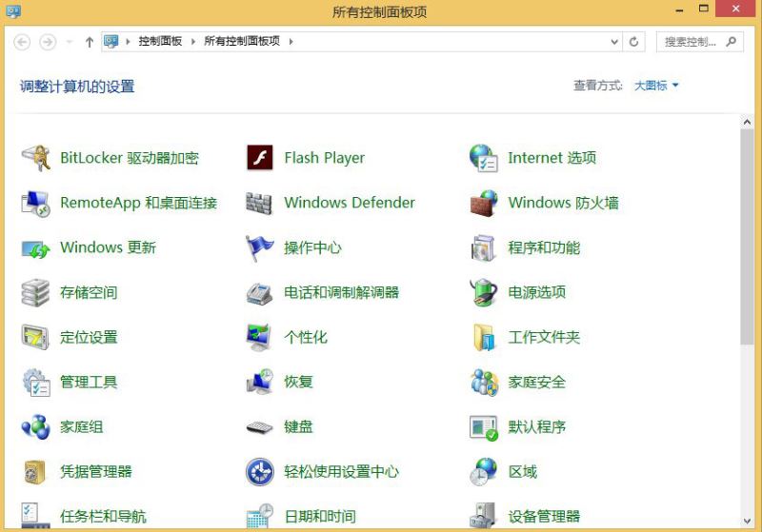Open the 轻松使用设置中心 icon
The image size is (762, 532).
coord(259,472)
